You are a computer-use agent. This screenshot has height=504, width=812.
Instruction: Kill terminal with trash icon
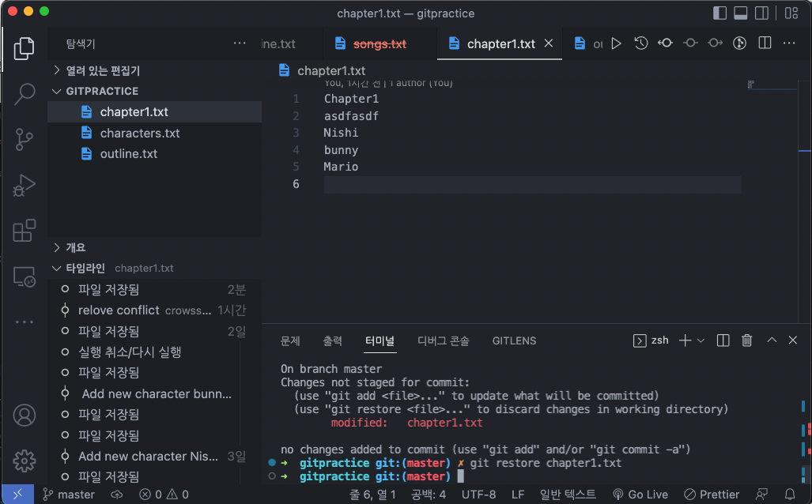[746, 340]
